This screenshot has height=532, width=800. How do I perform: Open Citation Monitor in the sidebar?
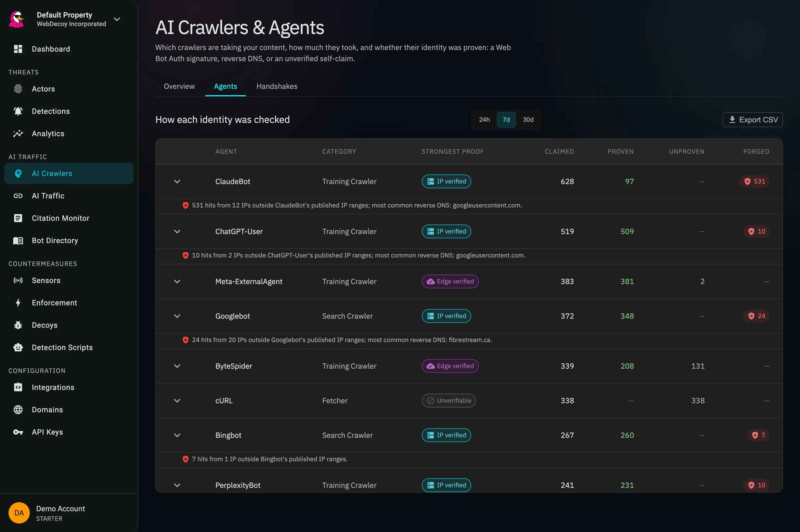(69, 218)
